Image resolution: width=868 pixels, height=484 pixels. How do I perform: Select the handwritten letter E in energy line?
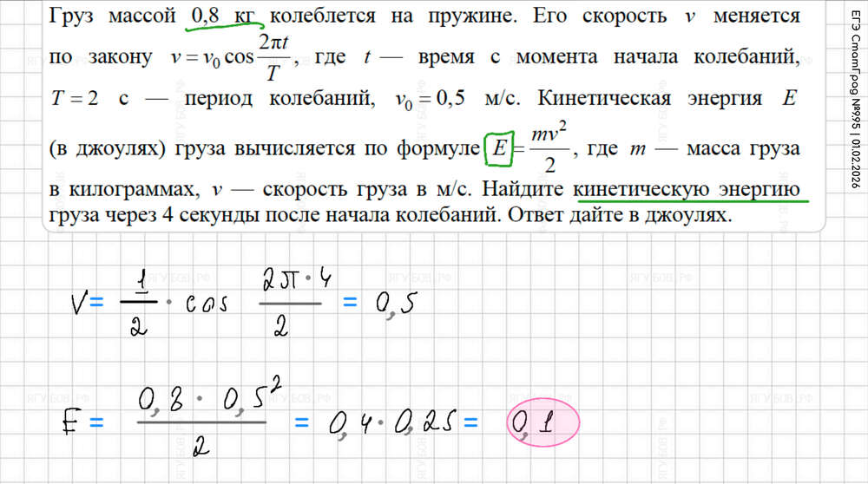(x=72, y=424)
